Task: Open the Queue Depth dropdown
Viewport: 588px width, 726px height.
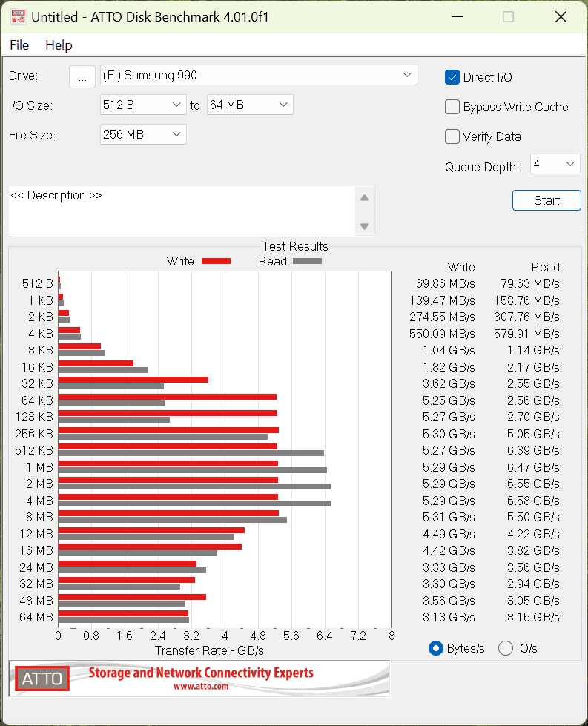Action: pyautogui.click(x=555, y=164)
